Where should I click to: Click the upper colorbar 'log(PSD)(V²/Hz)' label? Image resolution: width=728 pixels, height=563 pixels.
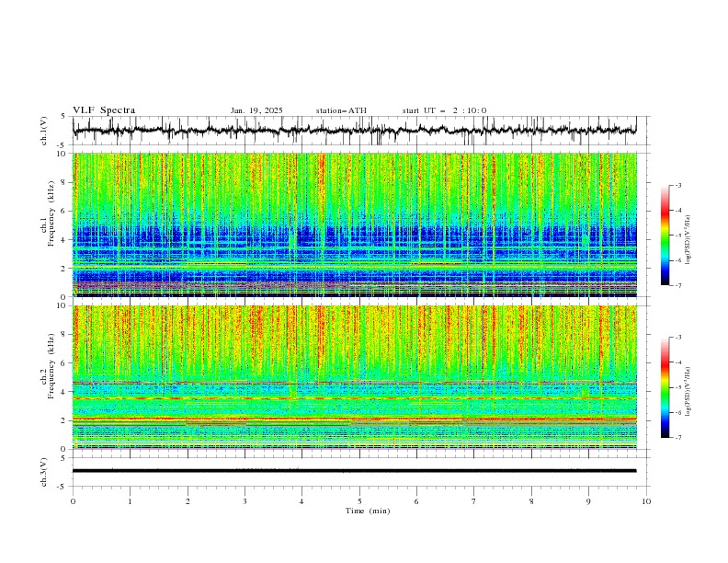[688, 240]
